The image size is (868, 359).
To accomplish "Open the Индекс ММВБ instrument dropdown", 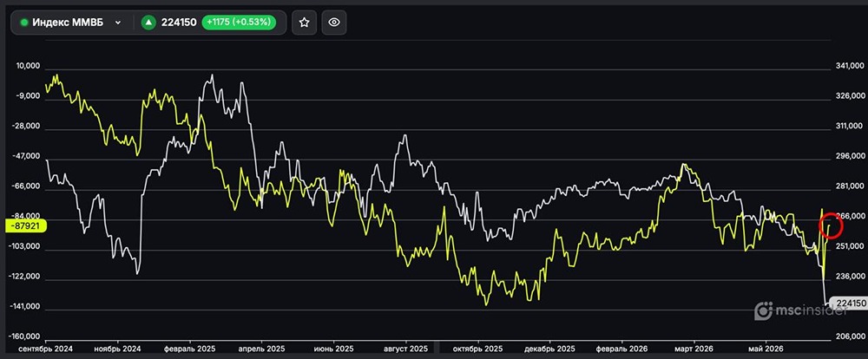I will tap(71, 23).
